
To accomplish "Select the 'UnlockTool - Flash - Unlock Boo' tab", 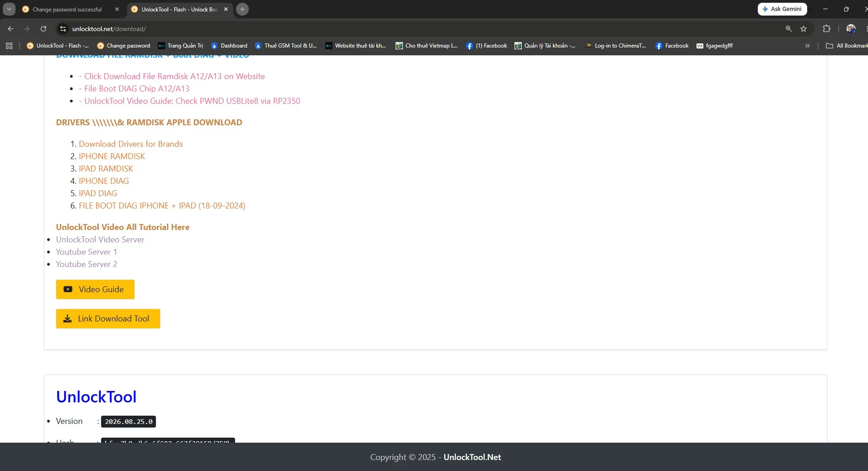I will [179, 9].
